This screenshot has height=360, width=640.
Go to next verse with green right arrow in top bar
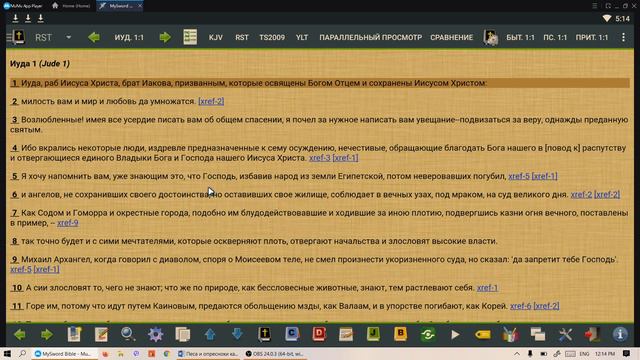(165, 37)
